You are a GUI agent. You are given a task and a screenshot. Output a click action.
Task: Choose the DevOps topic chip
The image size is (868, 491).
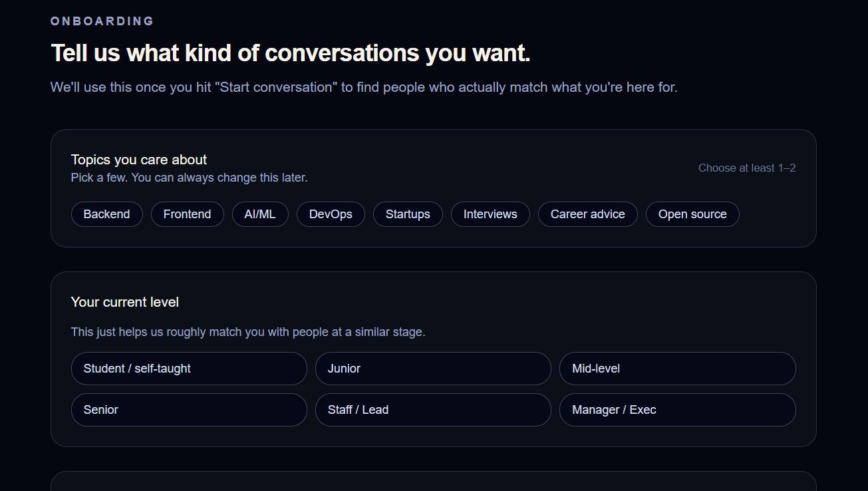(331, 214)
